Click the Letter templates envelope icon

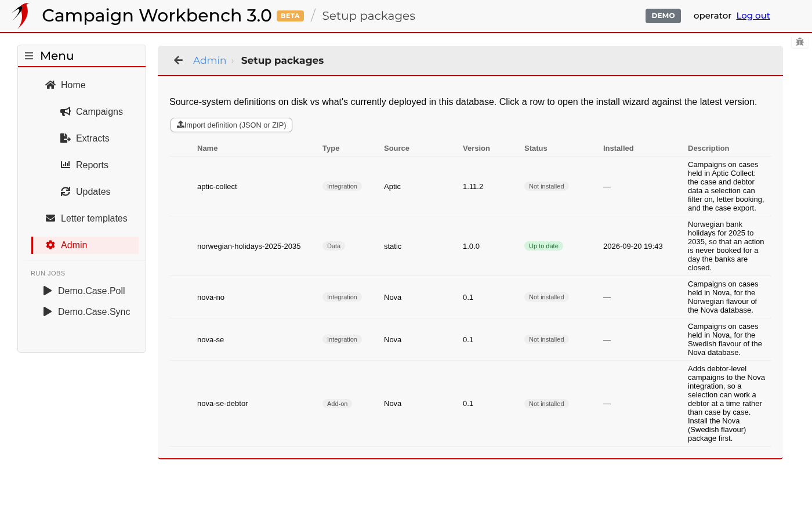[x=50, y=218]
